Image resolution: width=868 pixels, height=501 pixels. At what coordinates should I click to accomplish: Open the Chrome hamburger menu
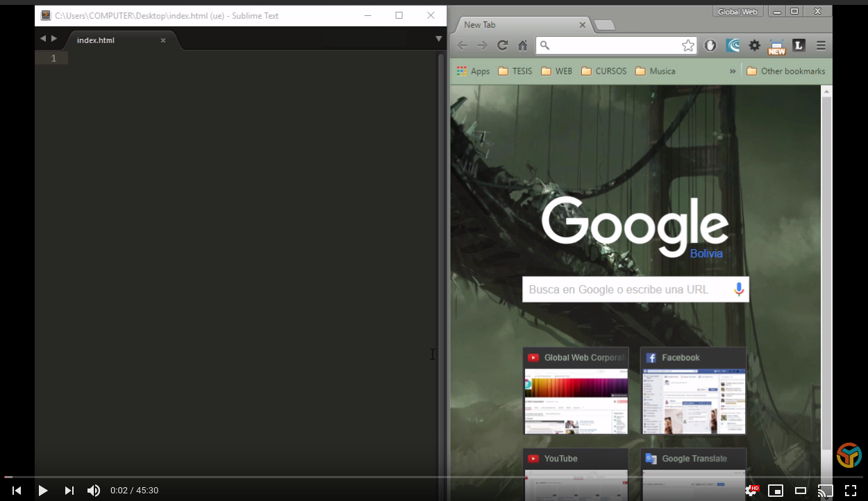821,46
